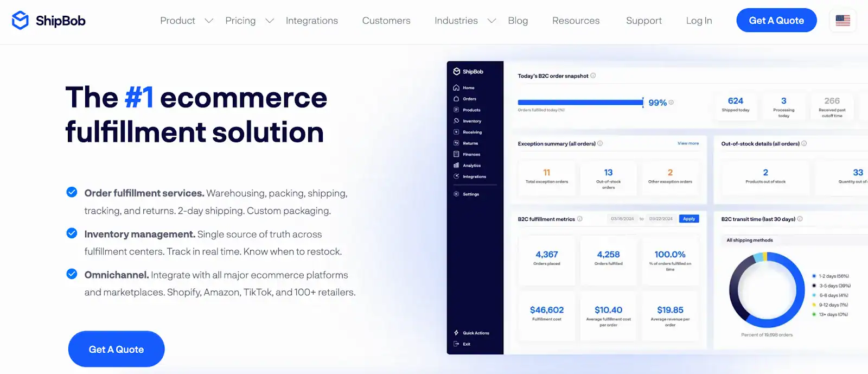Open the US flag country selector

843,21
